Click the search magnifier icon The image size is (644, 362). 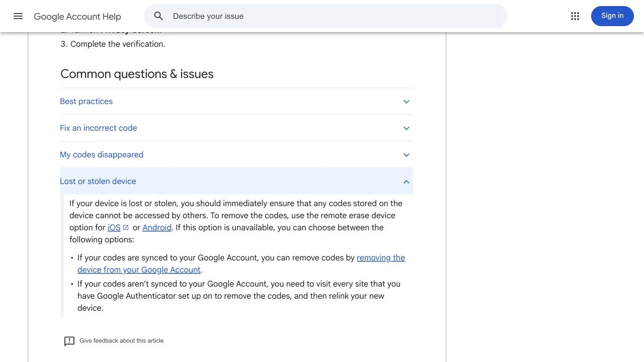click(x=158, y=16)
